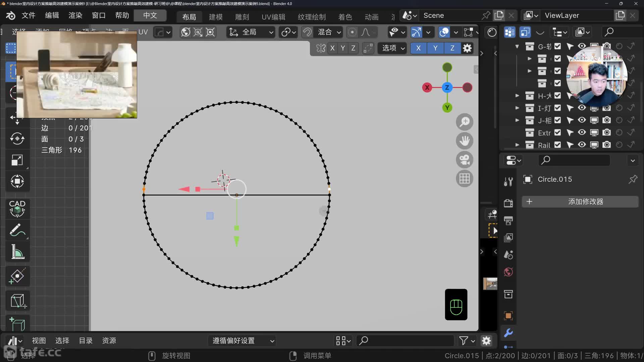644x362 pixels.
Task: Open the 全局 transform orientation dropdown
Action: (x=251, y=32)
